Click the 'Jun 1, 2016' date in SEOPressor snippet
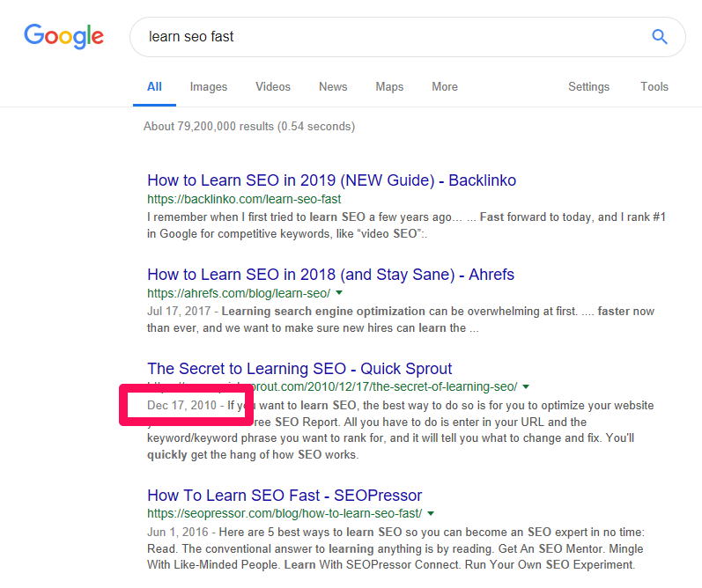The height and width of the screenshot is (588, 702). [x=178, y=532]
